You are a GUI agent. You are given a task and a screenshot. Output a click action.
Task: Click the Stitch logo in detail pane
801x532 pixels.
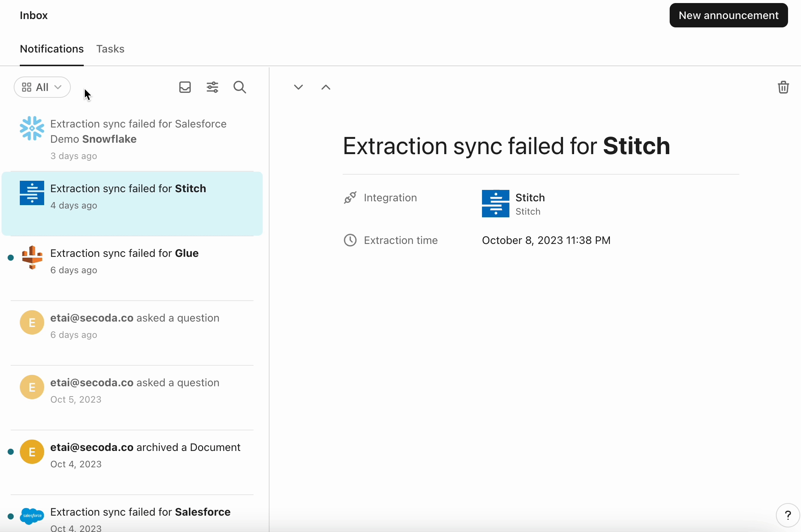496,204
